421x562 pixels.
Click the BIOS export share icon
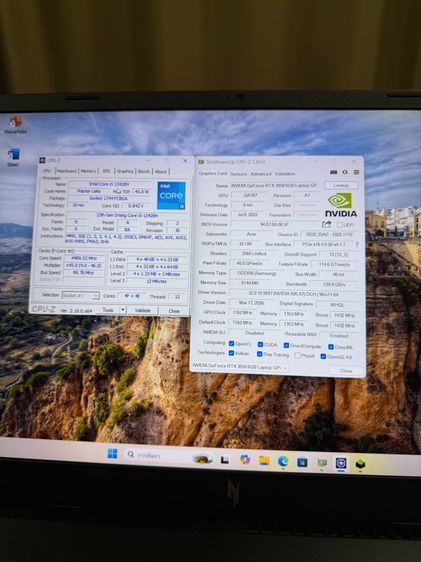[x=326, y=224]
